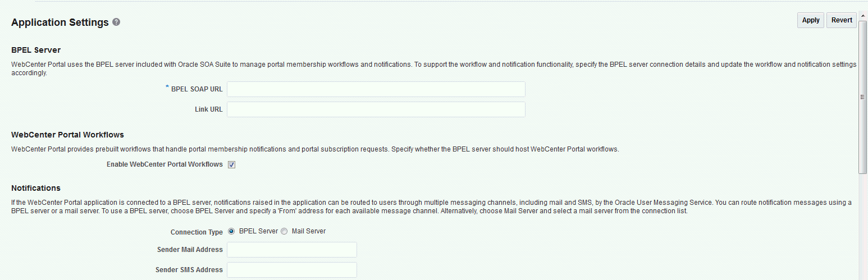The image size is (868, 280).
Task: Click the Sender SMS Address label text
Action: point(189,270)
